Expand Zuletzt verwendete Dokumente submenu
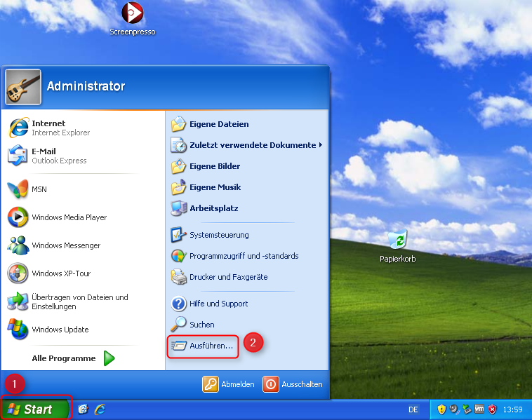 coord(246,145)
